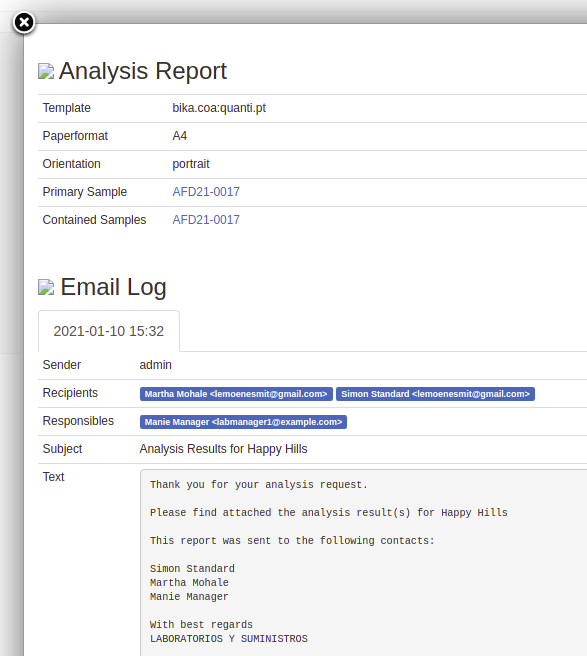Click line 'Please find attached the analysis result(s)'
587x656 pixels.
(x=280, y=512)
